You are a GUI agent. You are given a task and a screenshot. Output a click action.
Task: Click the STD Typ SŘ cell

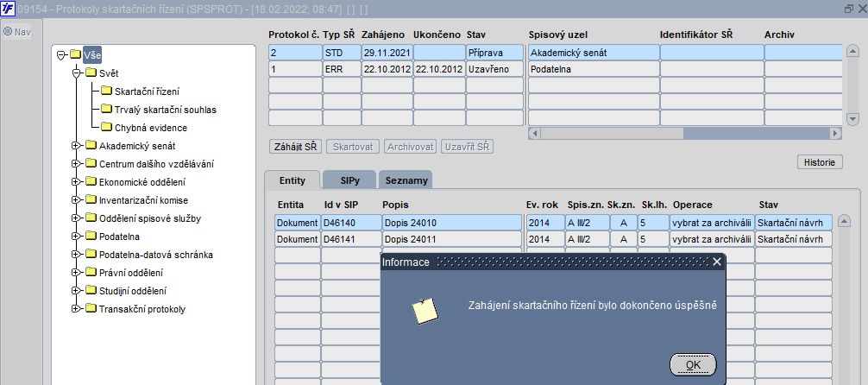(x=342, y=53)
